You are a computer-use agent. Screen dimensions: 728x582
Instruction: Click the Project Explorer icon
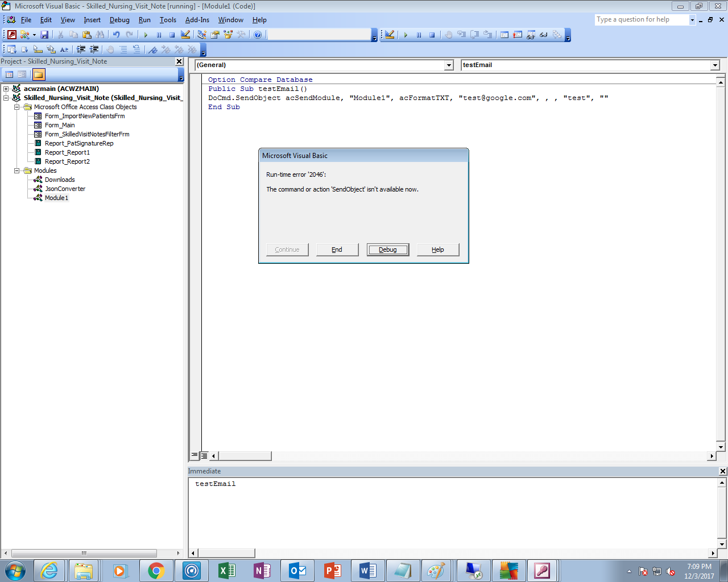201,35
